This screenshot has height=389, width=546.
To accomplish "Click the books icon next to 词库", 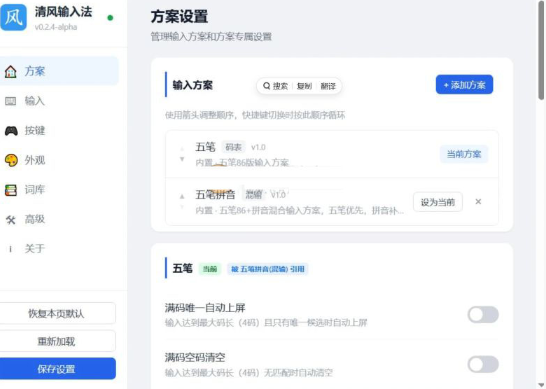I will pyautogui.click(x=11, y=190).
